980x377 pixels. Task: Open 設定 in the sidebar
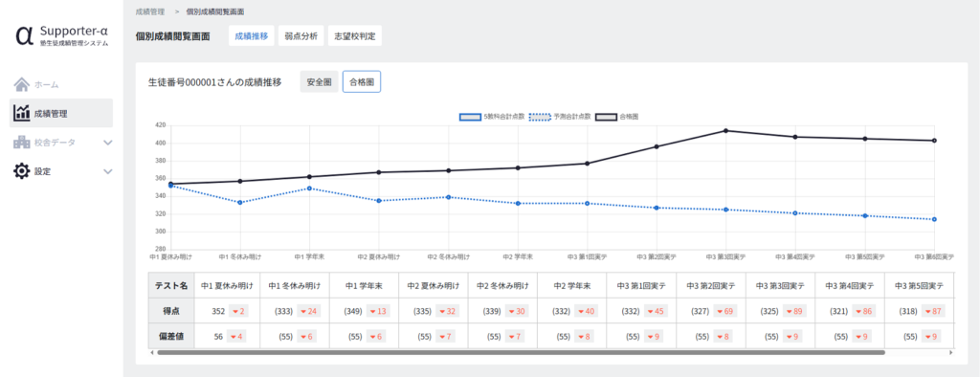[60, 171]
